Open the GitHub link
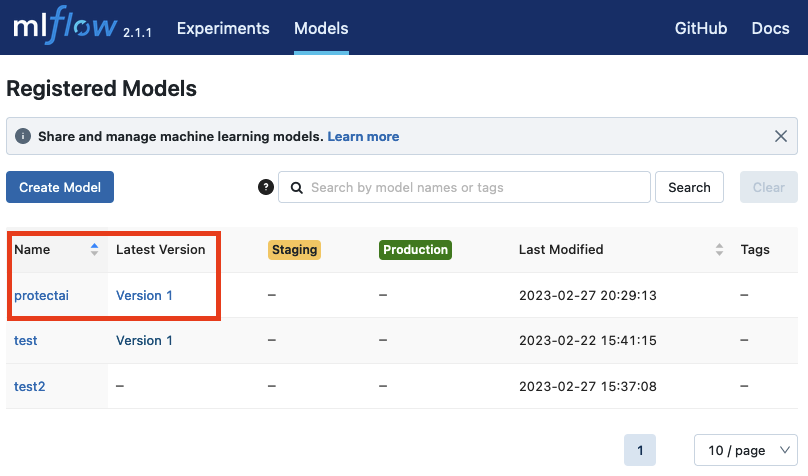 point(700,28)
